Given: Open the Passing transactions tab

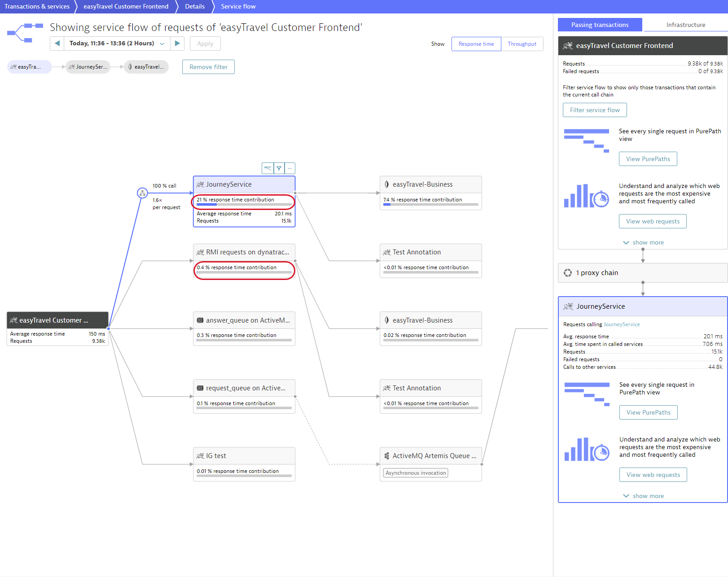Looking at the screenshot, I should (x=600, y=25).
